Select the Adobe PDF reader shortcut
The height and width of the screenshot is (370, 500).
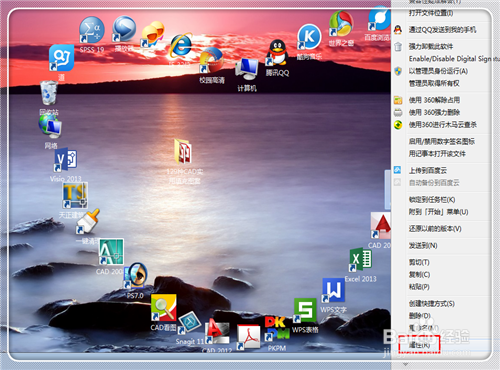(x=249, y=337)
